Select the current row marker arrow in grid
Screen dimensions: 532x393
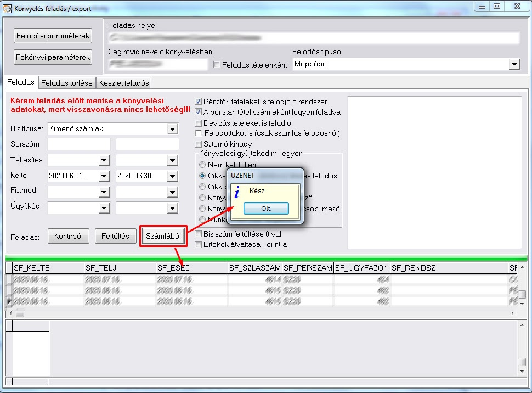(9, 301)
